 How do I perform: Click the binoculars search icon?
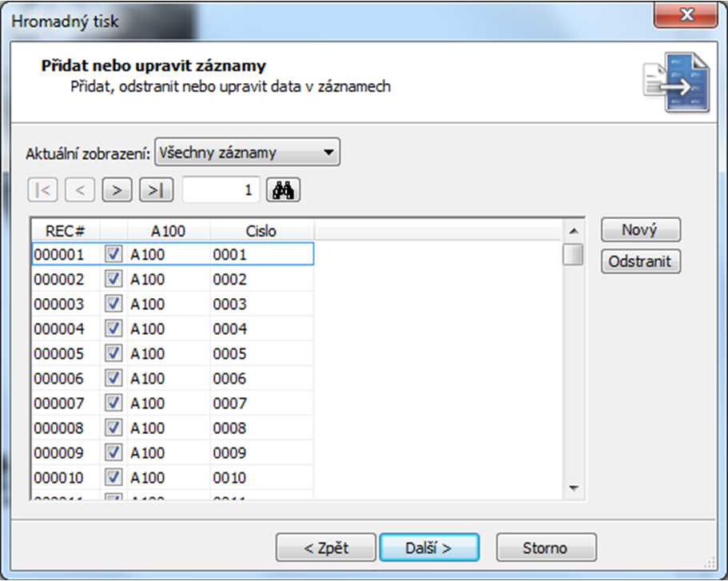coord(283,190)
